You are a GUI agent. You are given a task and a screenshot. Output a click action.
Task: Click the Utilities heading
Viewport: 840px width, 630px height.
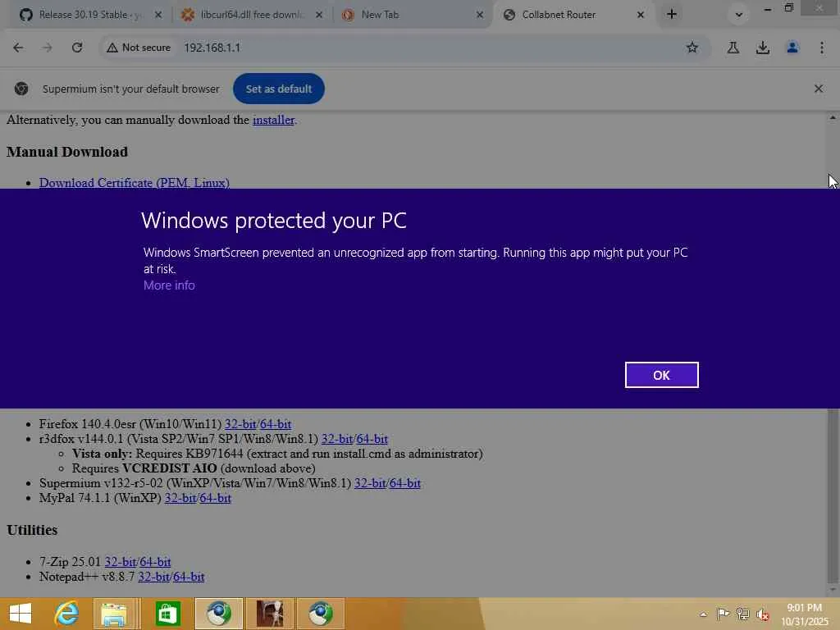32,531
